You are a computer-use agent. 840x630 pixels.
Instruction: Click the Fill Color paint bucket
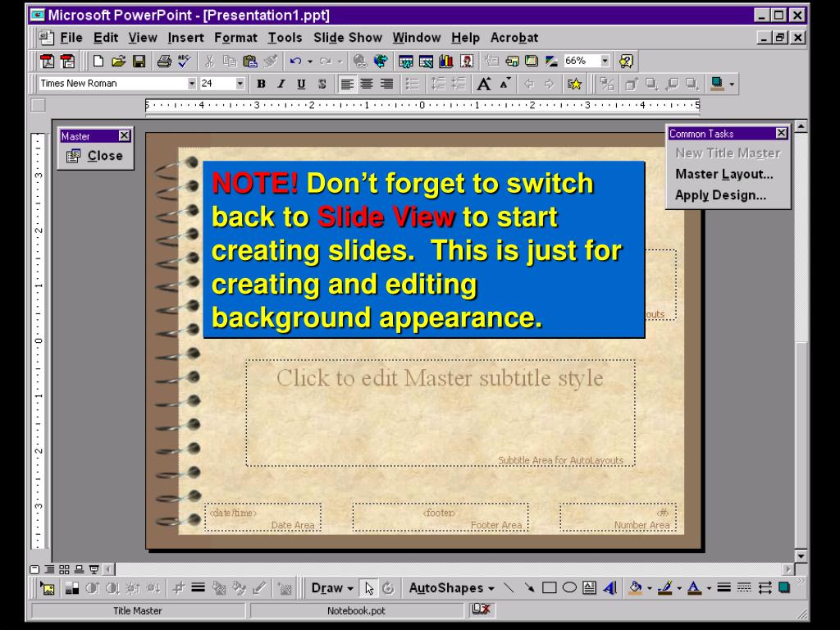(x=634, y=588)
